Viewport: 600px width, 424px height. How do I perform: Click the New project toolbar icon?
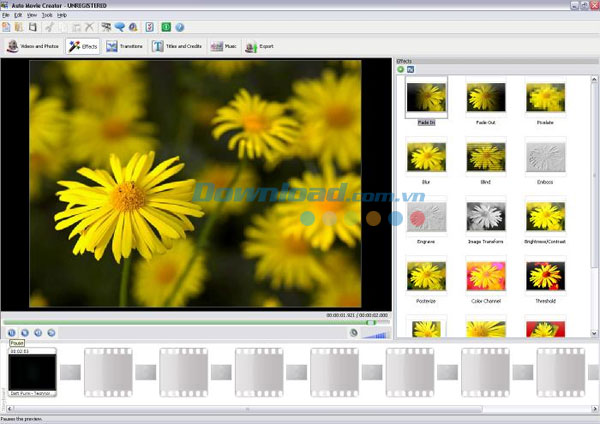(x=7, y=27)
